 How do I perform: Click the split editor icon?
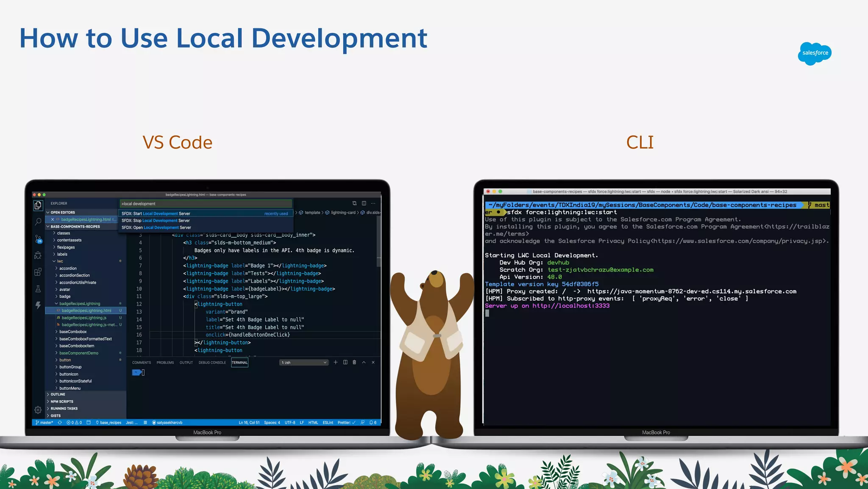tap(364, 204)
